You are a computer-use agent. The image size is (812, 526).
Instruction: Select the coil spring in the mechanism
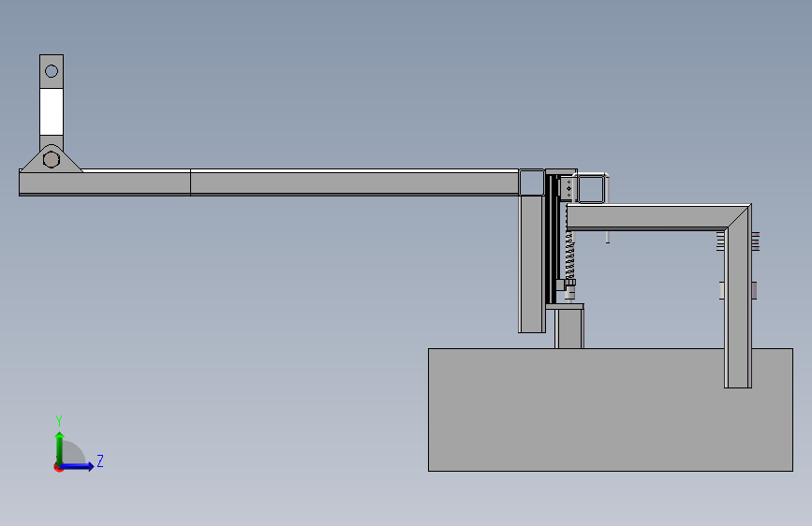click(x=569, y=256)
